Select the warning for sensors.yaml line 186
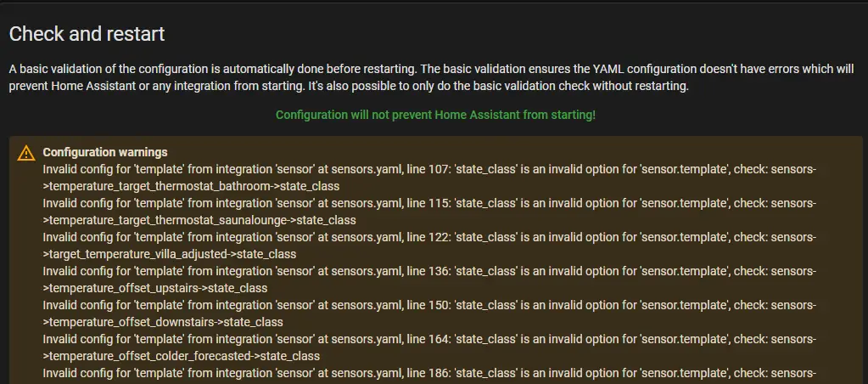The height and width of the screenshot is (384, 868). coord(429,373)
